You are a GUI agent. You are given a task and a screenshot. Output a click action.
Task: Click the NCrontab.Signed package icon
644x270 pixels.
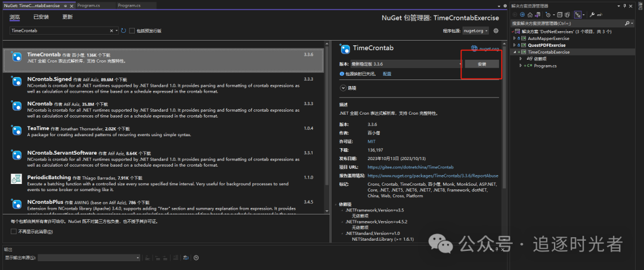tap(17, 82)
